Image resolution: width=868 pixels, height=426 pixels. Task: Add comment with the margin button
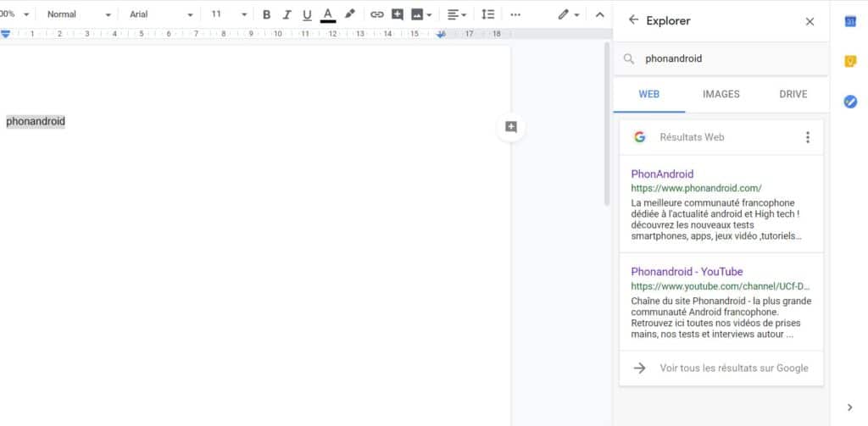pos(511,128)
